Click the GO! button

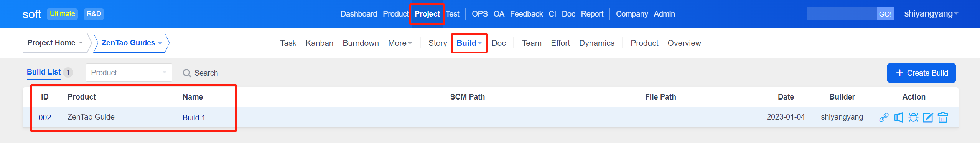(x=885, y=14)
